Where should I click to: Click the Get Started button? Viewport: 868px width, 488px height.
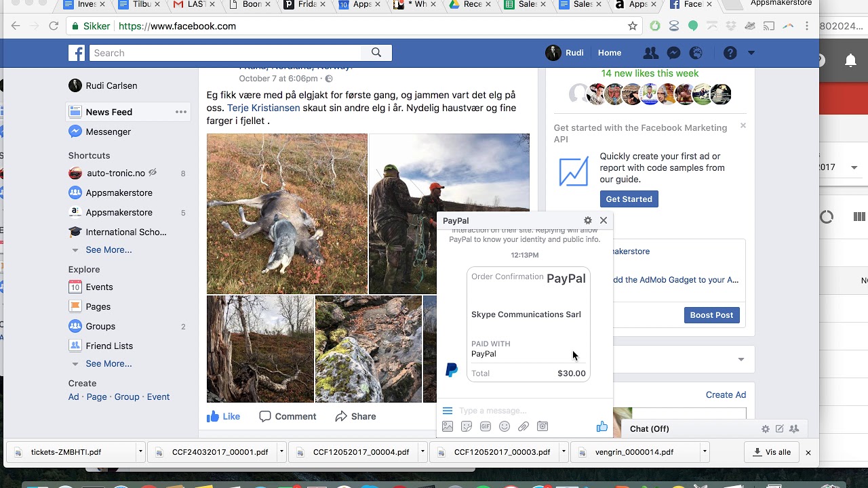pyautogui.click(x=629, y=199)
